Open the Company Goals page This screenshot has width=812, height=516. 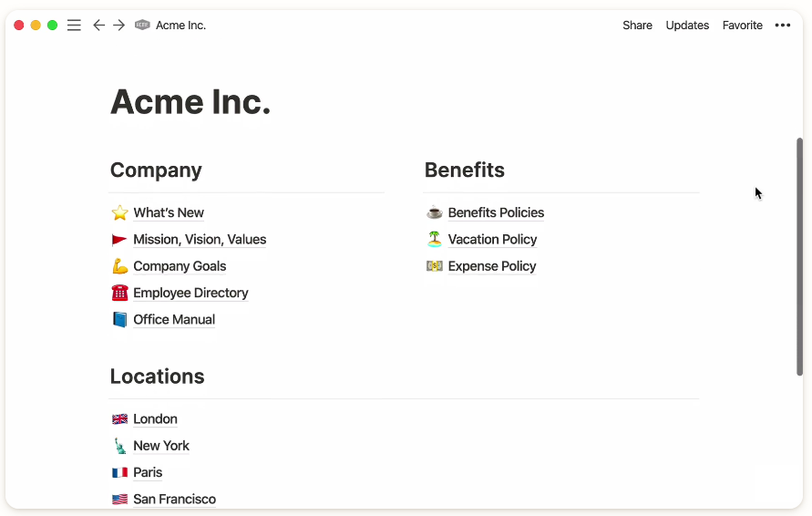[180, 266]
